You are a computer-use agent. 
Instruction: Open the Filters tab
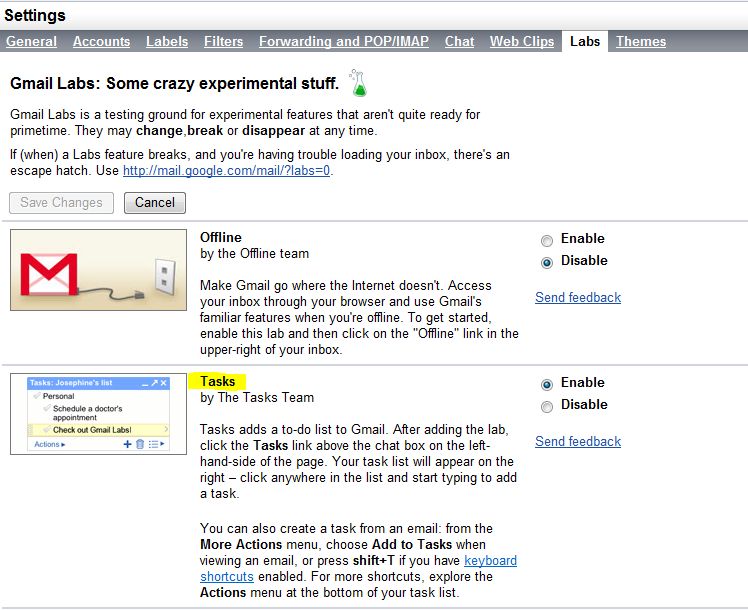point(224,41)
